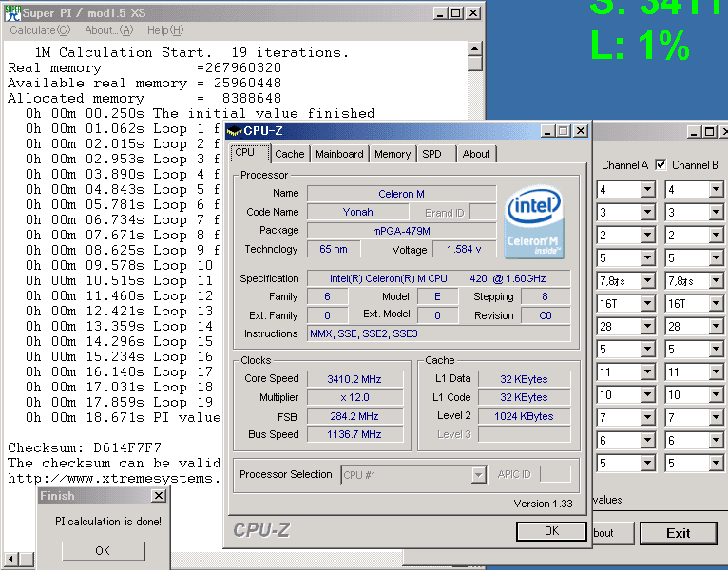
Task: Open the Calculate menu in Super PI
Action: 40,30
